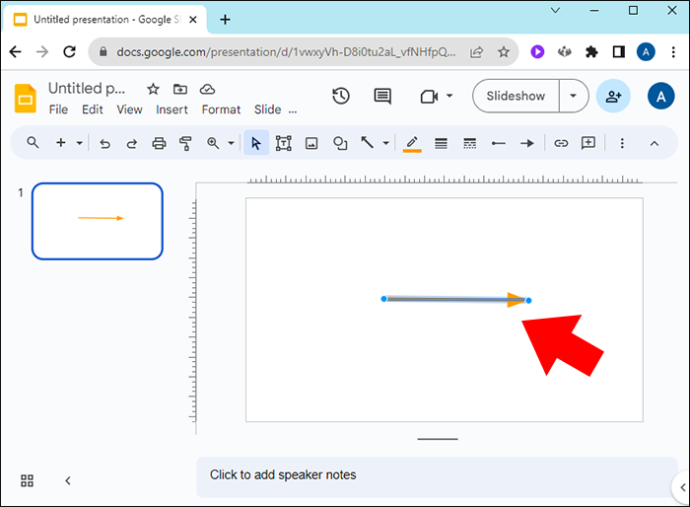Image resolution: width=690 pixels, height=507 pixels.
Task: Rename the Untitled presentation title
Action: pos(86,88)
